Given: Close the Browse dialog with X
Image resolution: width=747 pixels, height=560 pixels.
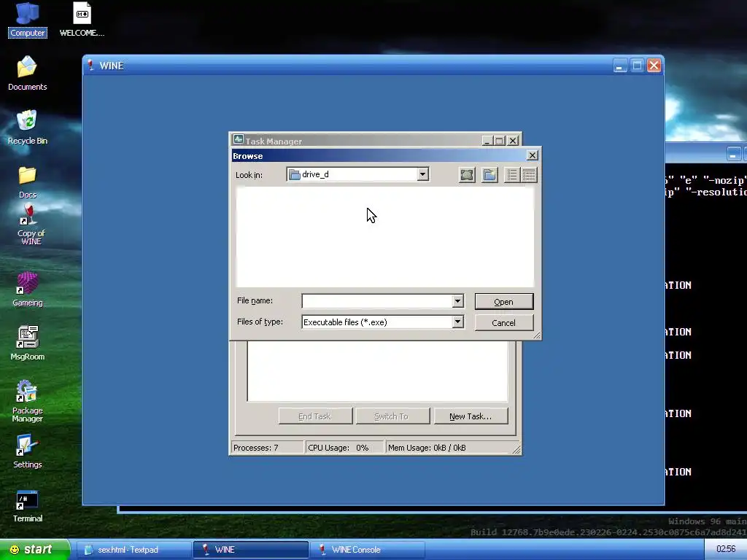Looking at the screenshot, I should pyautogui.click(x=532, y=155).
